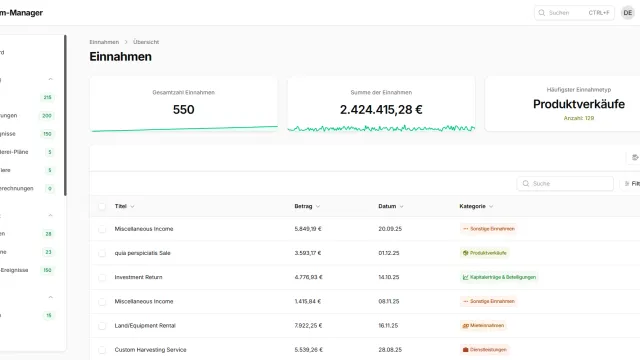Sort by the Titel column chevron
Screen dimensions: 640x360
coord(132,207)
